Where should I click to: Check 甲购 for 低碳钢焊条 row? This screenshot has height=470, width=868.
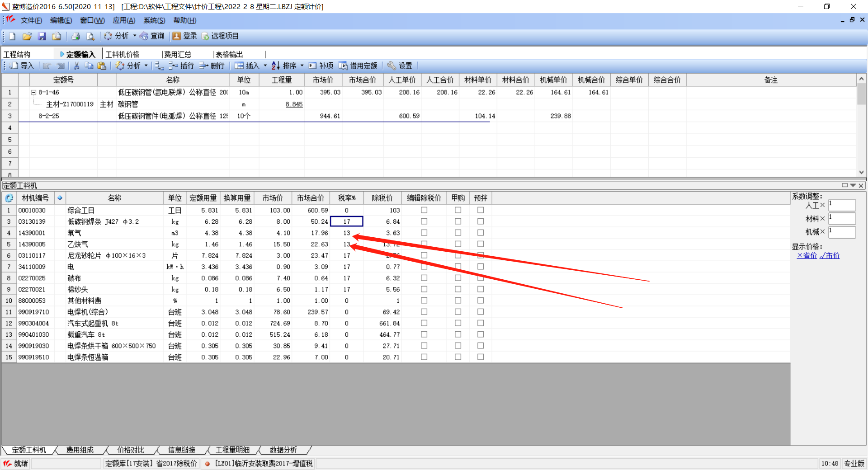click(x=458, y=221)
